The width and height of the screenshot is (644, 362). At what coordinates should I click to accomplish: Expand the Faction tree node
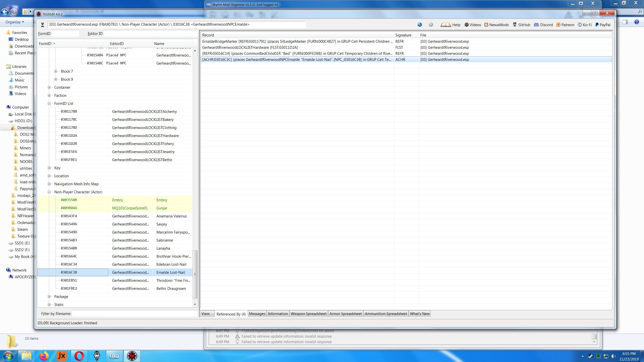coord(49,95)
